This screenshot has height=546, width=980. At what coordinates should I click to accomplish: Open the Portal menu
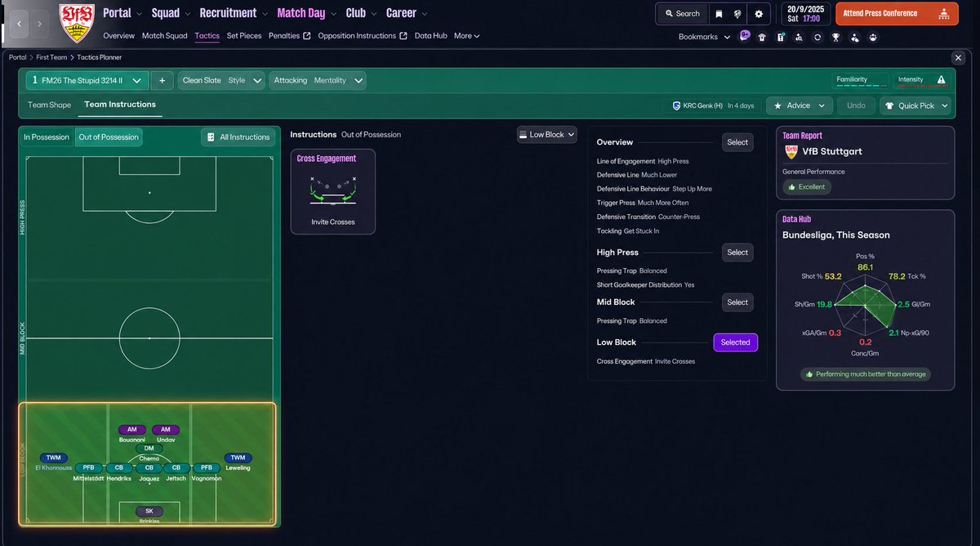122,13
